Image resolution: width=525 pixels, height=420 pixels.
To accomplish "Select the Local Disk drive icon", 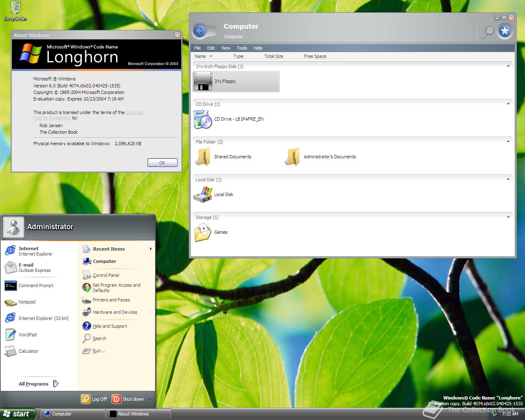I will (203, 194).
